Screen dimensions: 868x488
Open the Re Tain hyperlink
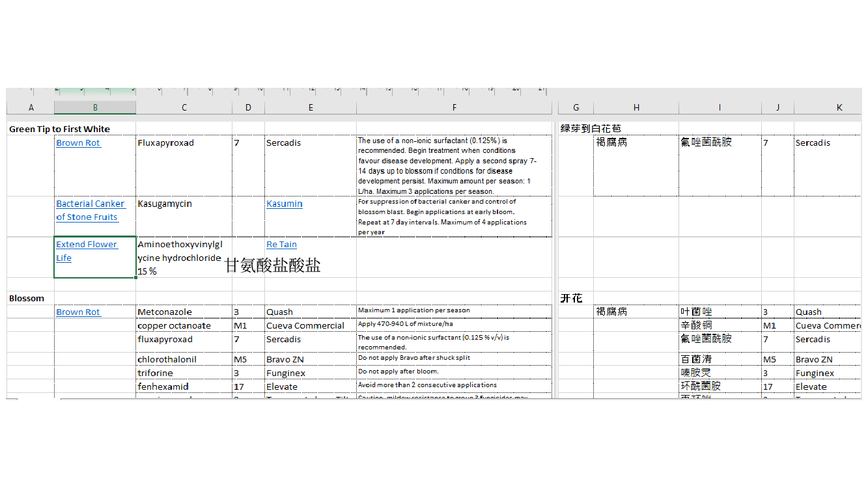click(x=281, y=245)
